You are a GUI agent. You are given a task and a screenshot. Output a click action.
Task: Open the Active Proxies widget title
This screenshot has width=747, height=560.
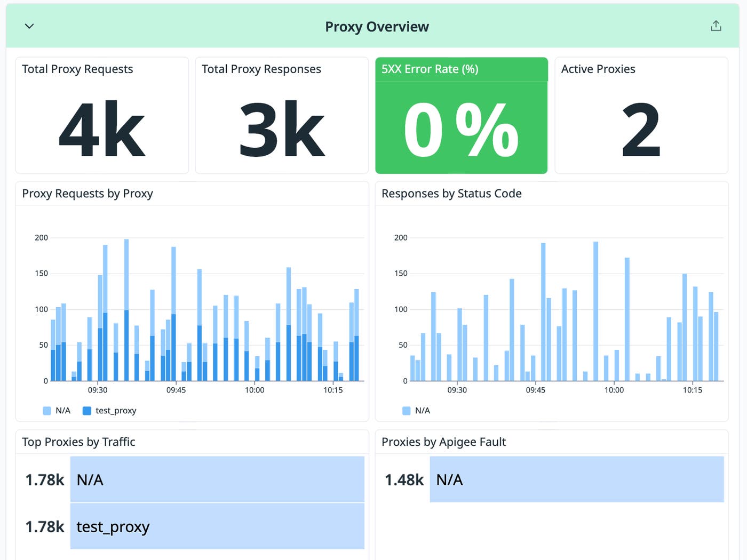click(598, 69)
